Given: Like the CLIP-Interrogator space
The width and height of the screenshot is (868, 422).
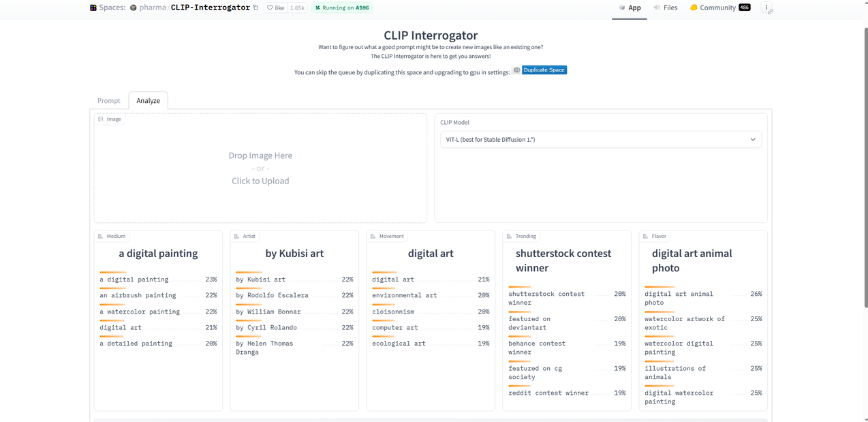Looking at the screenshot, I should (276, 8).
